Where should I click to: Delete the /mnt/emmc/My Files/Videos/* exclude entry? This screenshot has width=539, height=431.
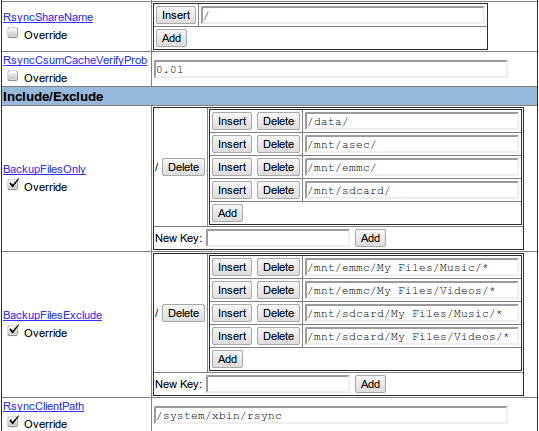278,290
